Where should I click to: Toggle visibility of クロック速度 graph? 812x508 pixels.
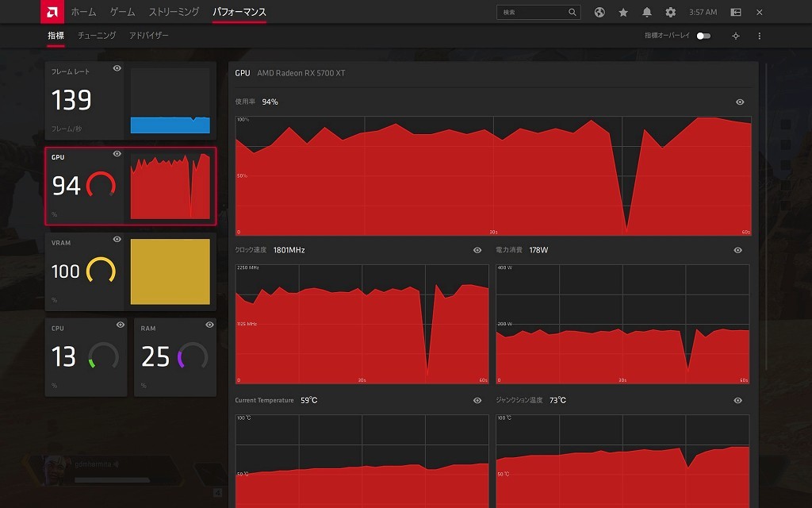coord(477,250)
